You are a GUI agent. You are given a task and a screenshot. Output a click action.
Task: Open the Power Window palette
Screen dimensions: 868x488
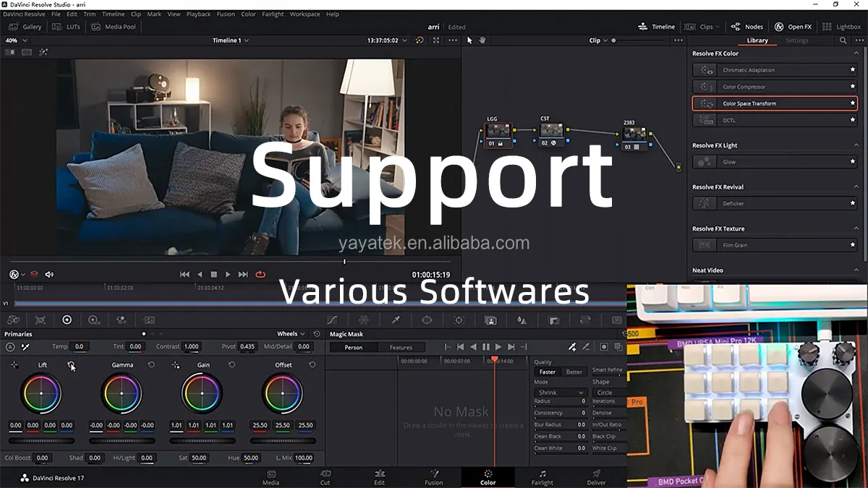tap(427, 320)
